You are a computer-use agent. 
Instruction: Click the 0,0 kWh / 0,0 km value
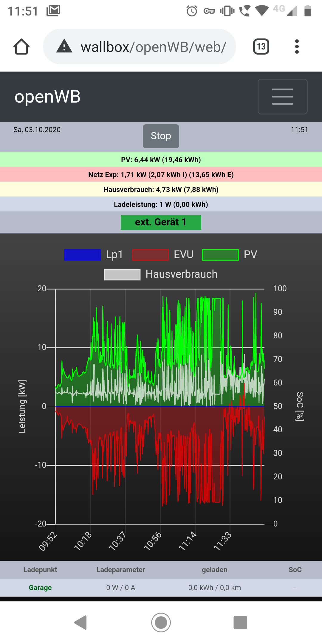point(215,588)
